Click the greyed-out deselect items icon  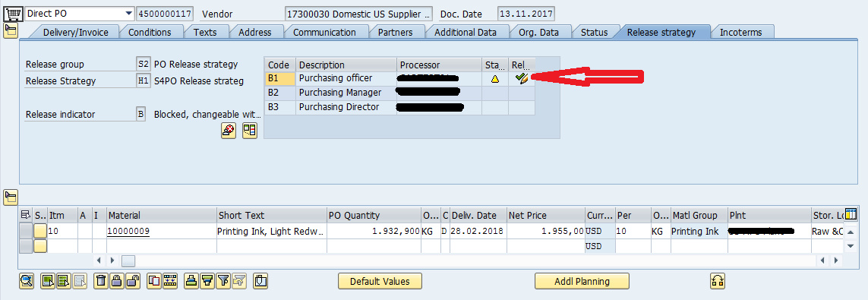[x=80, y=281]
